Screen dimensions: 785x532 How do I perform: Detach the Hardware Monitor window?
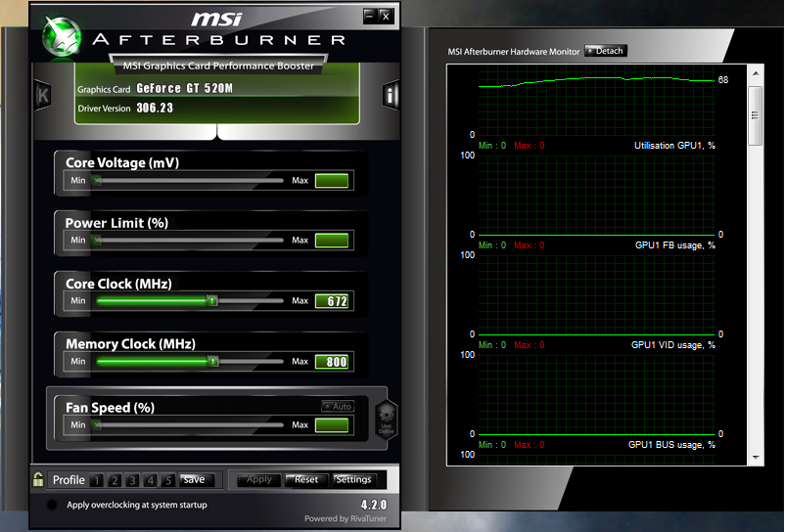pos(606,51)
